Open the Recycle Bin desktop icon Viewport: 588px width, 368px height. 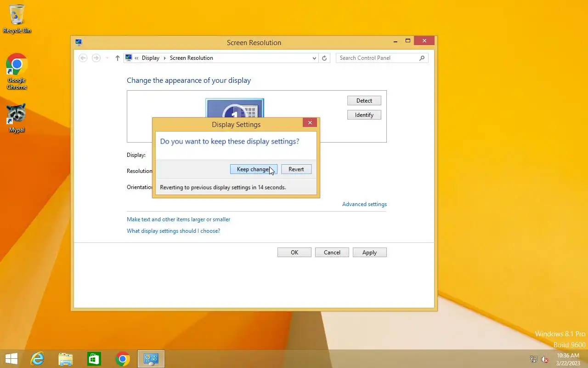(x=17, y=18)
